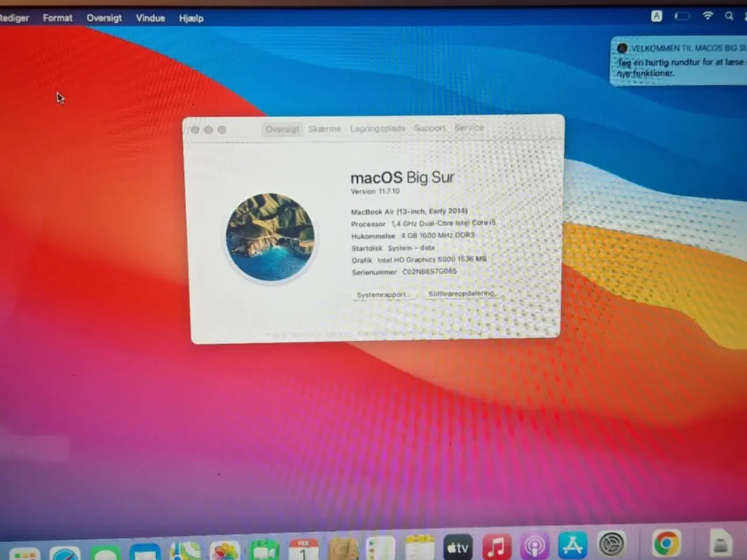Check the battery status icon
This screenshot has width=747, height=560.
[682, 16]
